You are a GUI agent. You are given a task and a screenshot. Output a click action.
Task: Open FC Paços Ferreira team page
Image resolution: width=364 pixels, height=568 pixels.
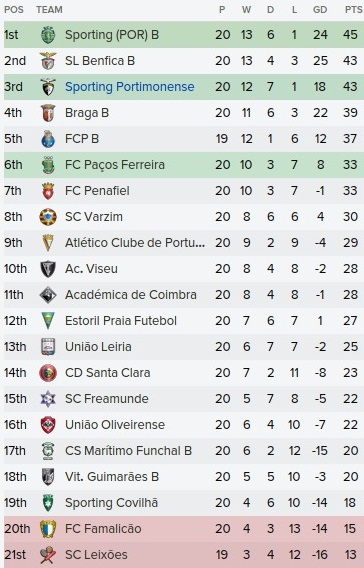click(x=115, y=165)
